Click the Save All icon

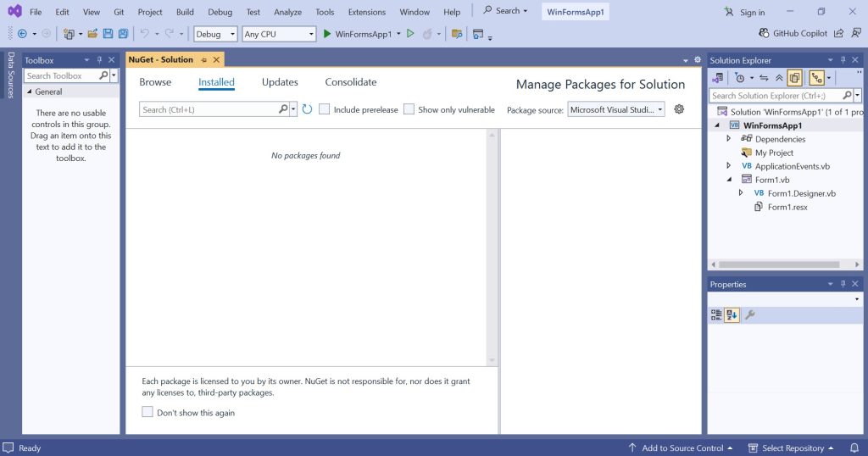point(124,34)
